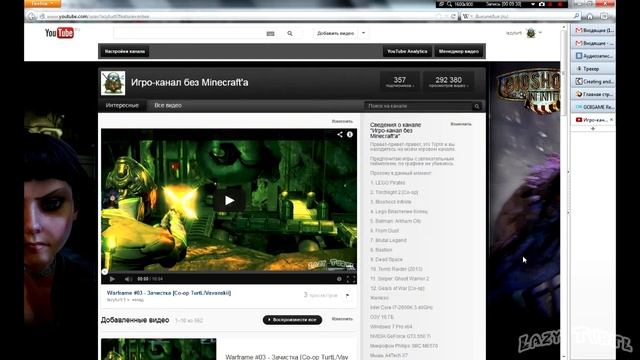Click the youtube.com address bar

click(x=237, y=16)
